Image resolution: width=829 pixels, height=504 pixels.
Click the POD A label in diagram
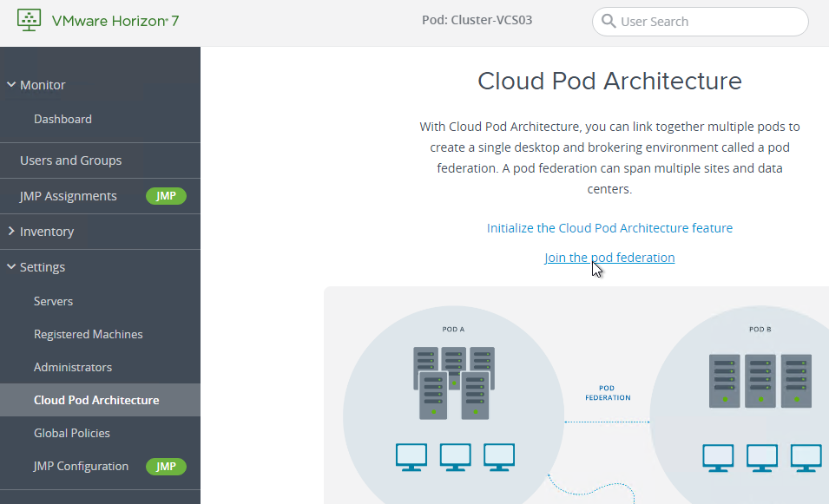coord(453,329)
